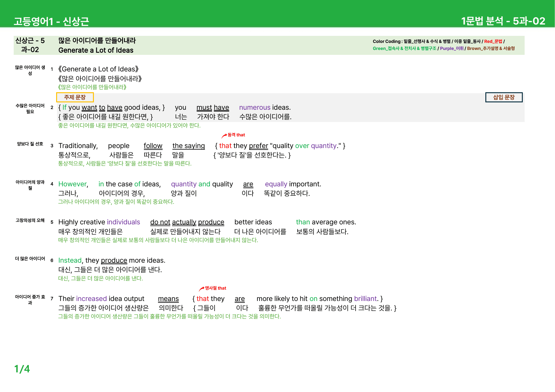Click the sentence number '7'
The height and width of the screenshot is (392, 555).
[x=52, y=299]
